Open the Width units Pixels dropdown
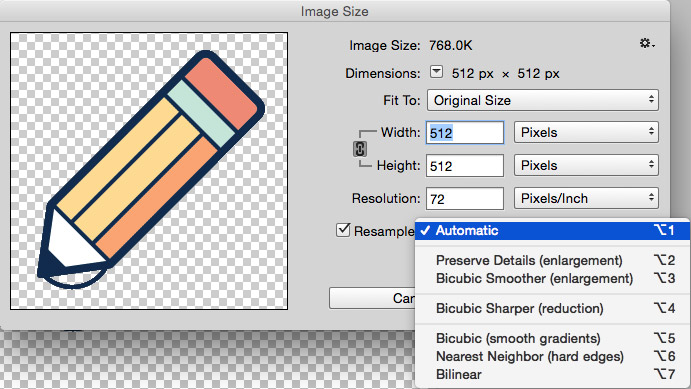This screenshot has height=389, width=691. tap(586, 132)
